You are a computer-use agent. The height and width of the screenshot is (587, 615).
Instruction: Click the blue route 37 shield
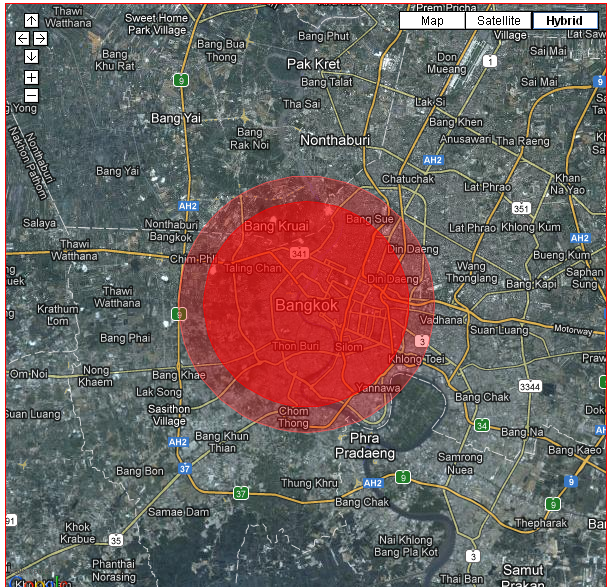coord(185,469)
